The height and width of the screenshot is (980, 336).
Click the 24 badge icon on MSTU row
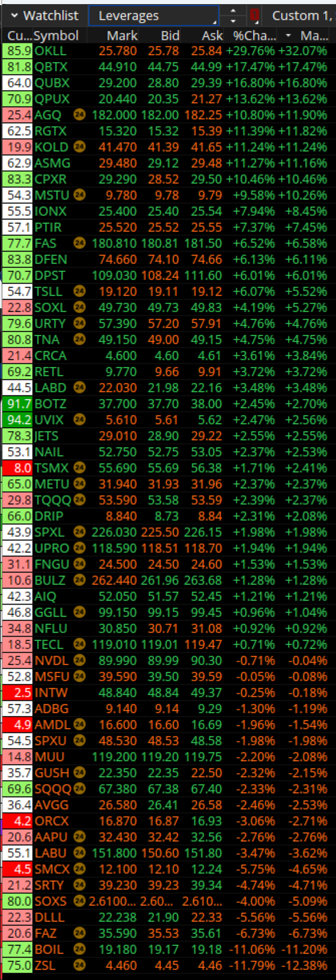(x=79, y=195)
